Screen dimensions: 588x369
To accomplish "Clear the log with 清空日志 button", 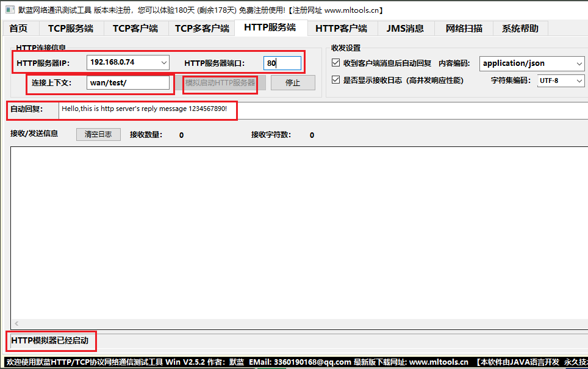I will (98, 134).
